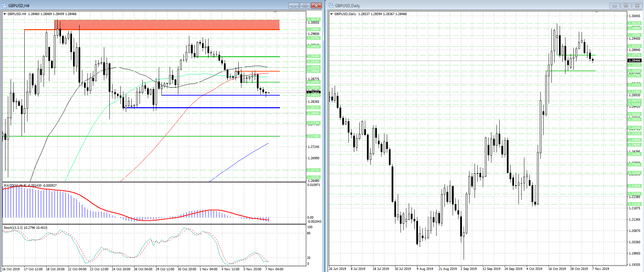This screenshot has height=272, width=644.
Task: Activate the GBPUSD,H4 window title bar
Action: click(137, 5)
